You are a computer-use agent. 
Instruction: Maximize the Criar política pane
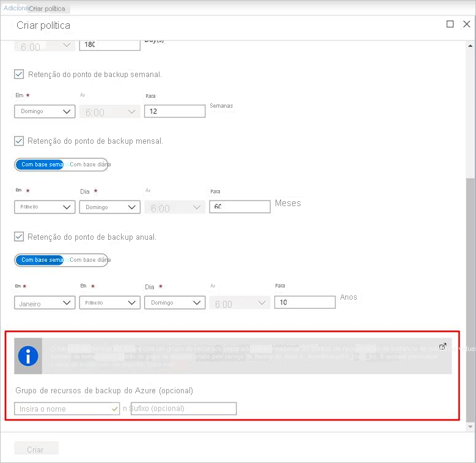pos(450,24)
